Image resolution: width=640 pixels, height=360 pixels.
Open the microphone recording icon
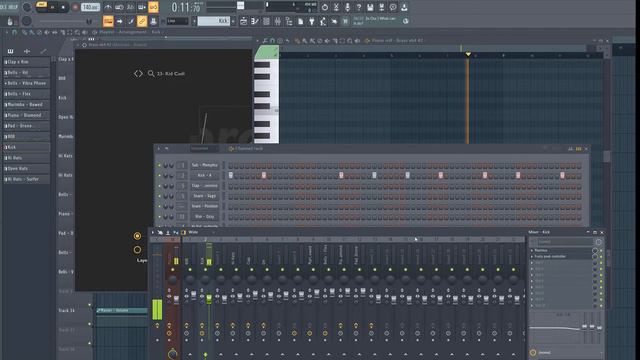pyautogui.click(x=347, y=7)
